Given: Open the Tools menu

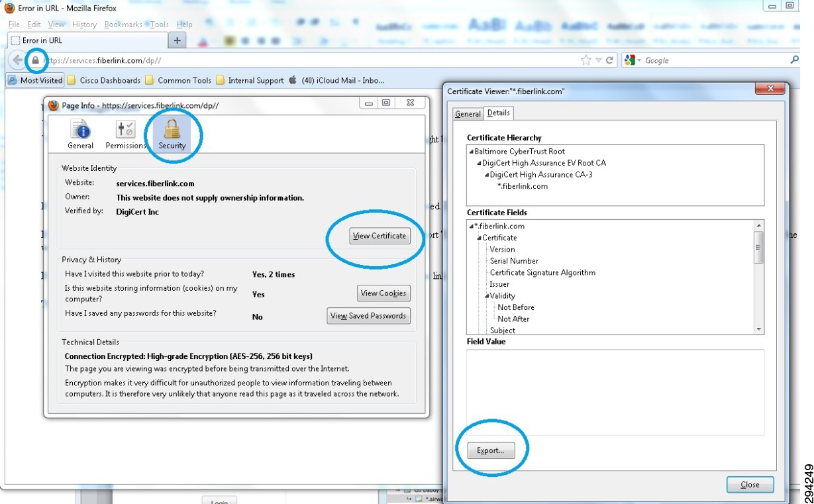Looking at the screenshot, I should 160,25.
